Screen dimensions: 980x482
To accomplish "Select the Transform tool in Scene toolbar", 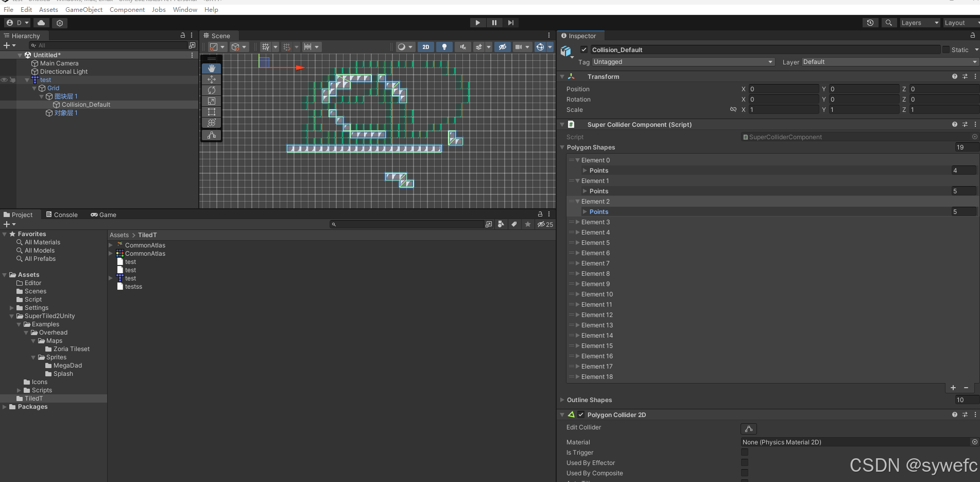I will click(212, 123).
